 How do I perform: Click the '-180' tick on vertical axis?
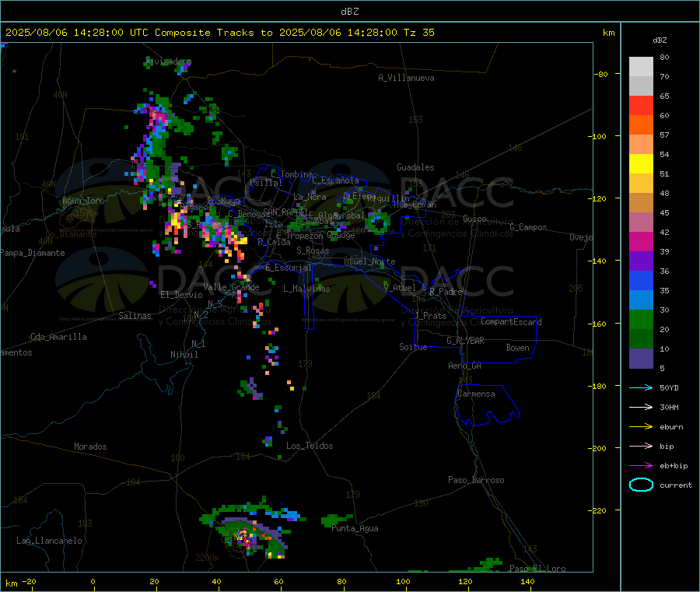click(599, 386)
